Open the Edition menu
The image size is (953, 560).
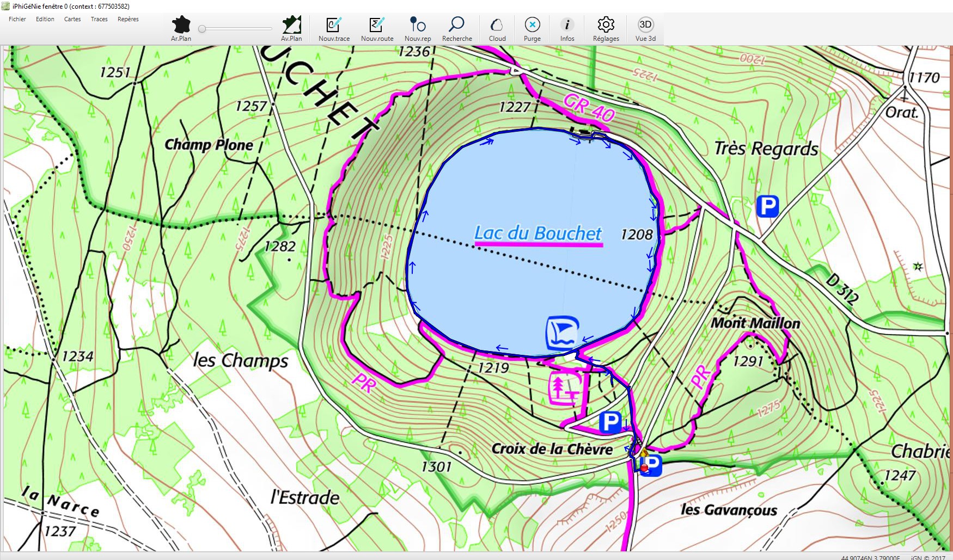[x=45, y=19]
